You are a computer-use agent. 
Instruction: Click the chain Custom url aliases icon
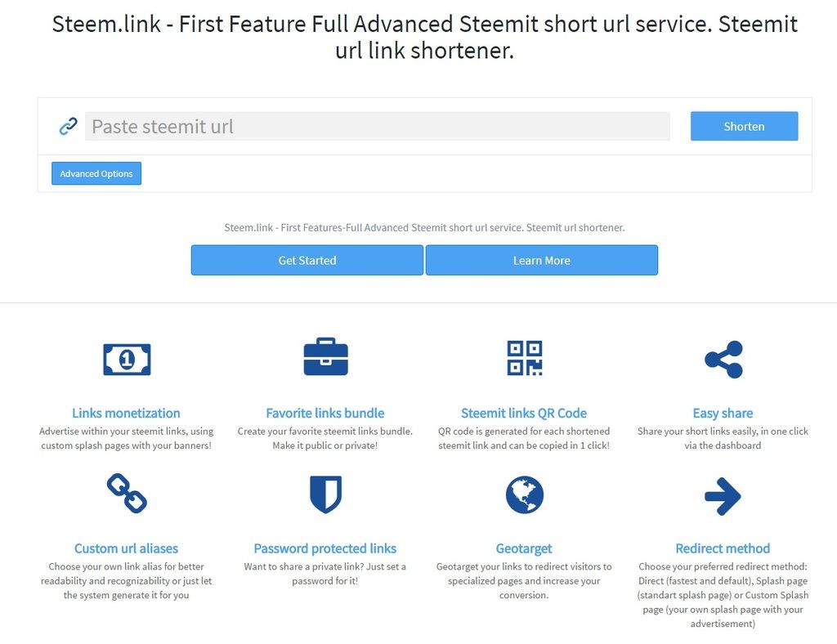pos(127,494)
